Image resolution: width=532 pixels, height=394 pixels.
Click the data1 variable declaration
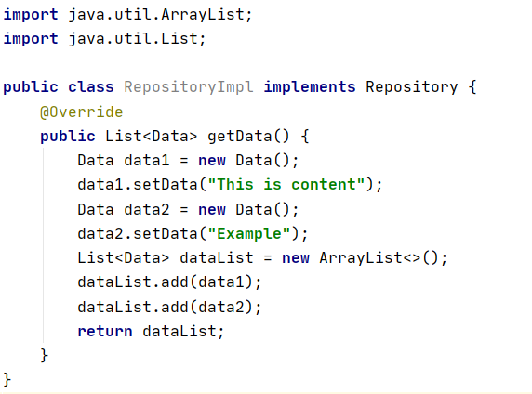[147, 161]
